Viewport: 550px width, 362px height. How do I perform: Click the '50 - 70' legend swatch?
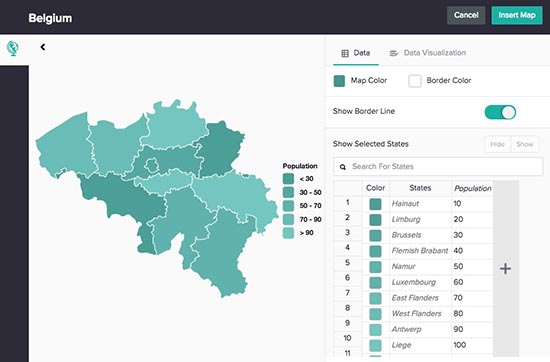(x=288, y=206)
